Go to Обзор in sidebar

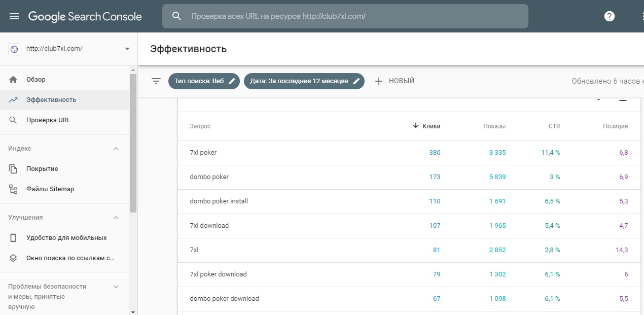[x=64, y=80]
